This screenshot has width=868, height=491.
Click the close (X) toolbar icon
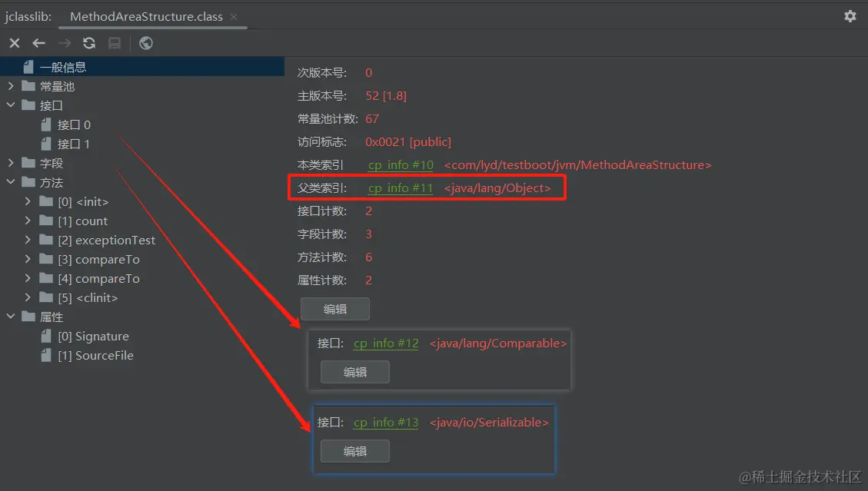pyautogui.click(x=15, y=43)
